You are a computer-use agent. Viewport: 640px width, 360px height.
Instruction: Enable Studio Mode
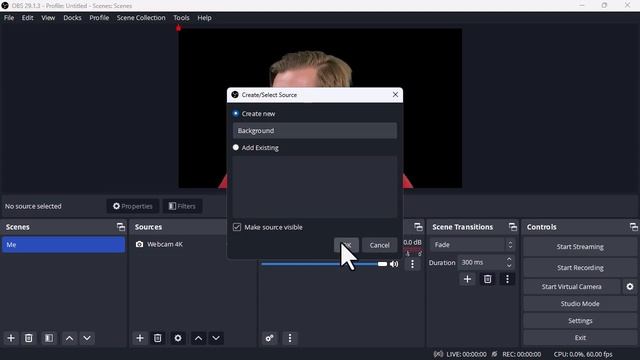coord(580,304)
